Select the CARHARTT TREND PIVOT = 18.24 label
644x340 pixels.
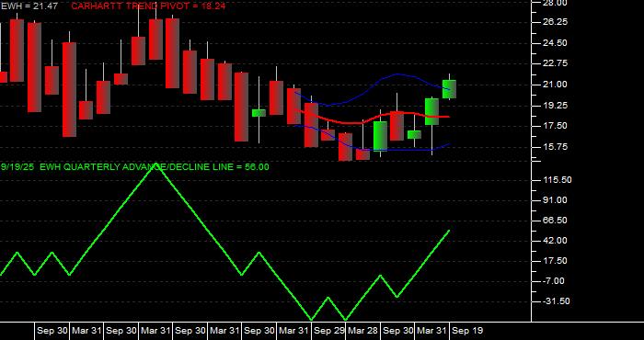click(x=148, y=6)
